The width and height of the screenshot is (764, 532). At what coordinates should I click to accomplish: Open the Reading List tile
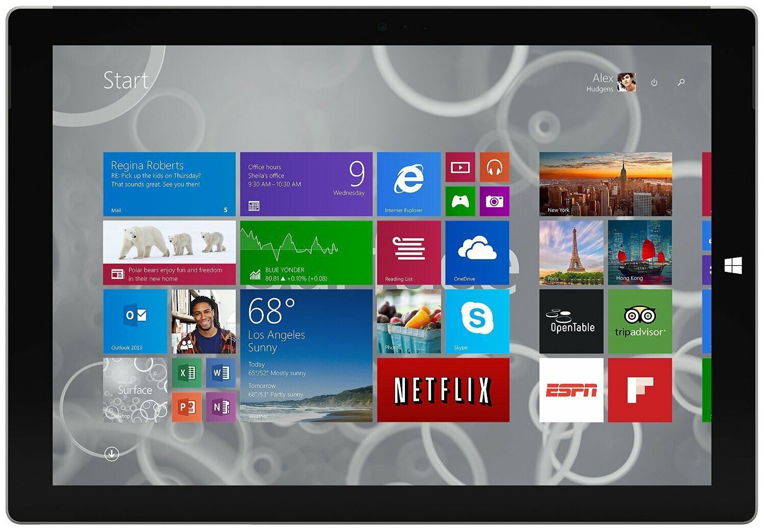point(408,253)
